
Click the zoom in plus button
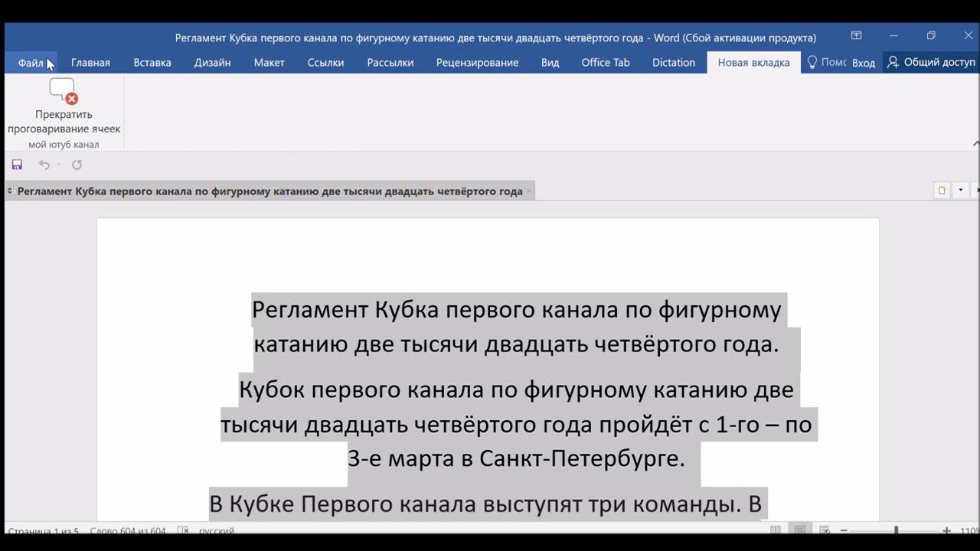(x=946, y=530)
